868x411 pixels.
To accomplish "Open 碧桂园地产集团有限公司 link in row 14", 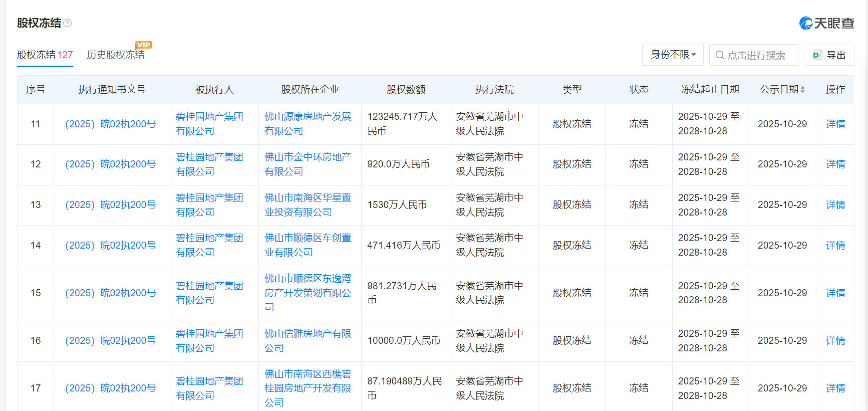I will (209, 246).
